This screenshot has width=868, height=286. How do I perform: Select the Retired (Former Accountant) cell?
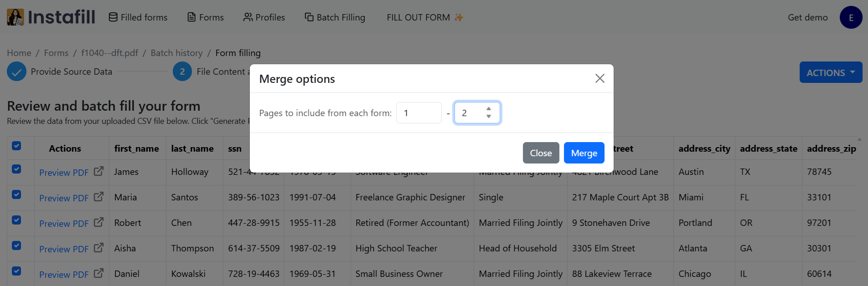coord(412,223)
